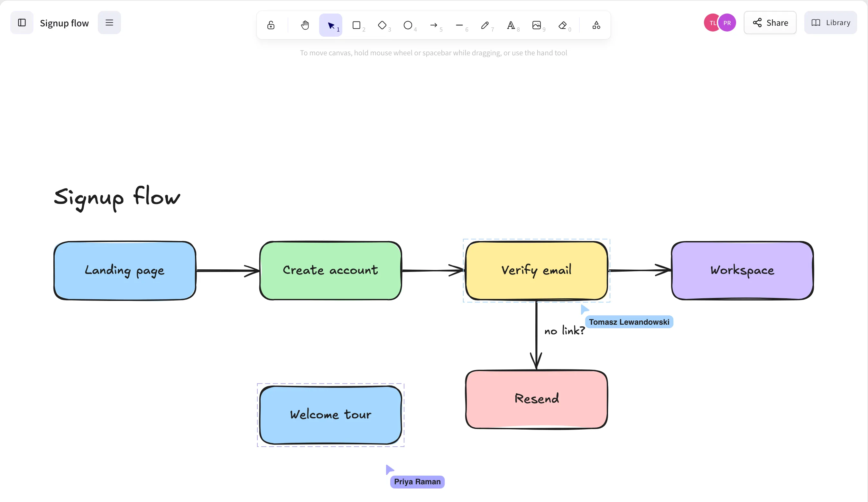Select the 'no link?' arrow label
This screenshot has height=502, width=868.
(x=565, y=330)
